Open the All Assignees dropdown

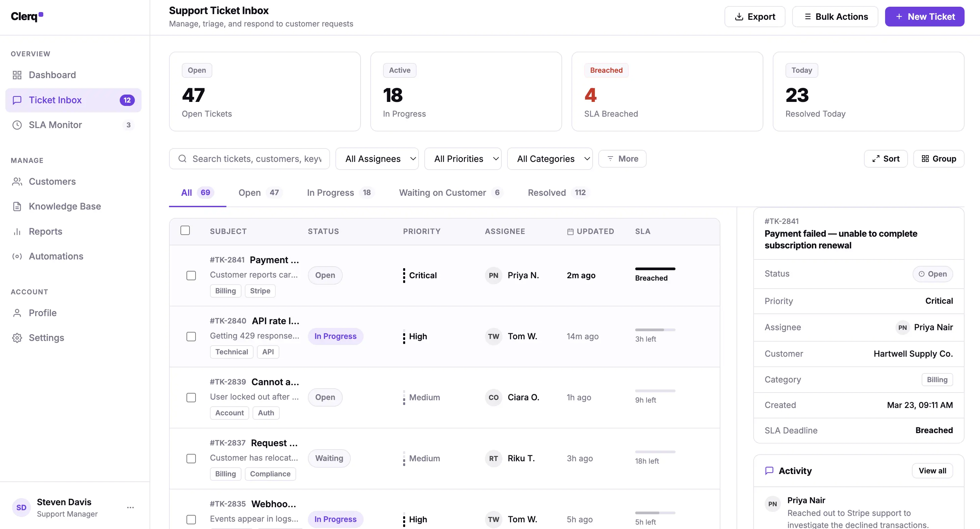377,159
